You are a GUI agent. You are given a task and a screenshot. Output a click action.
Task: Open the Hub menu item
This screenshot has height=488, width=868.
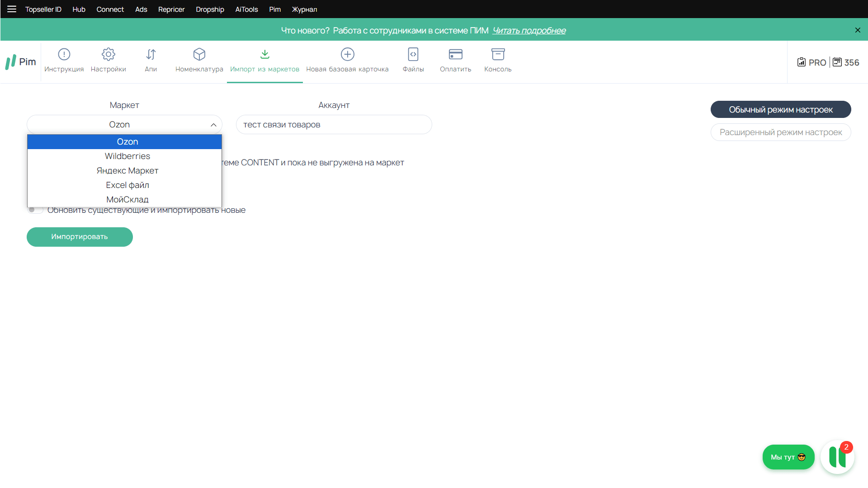(79, 9)
